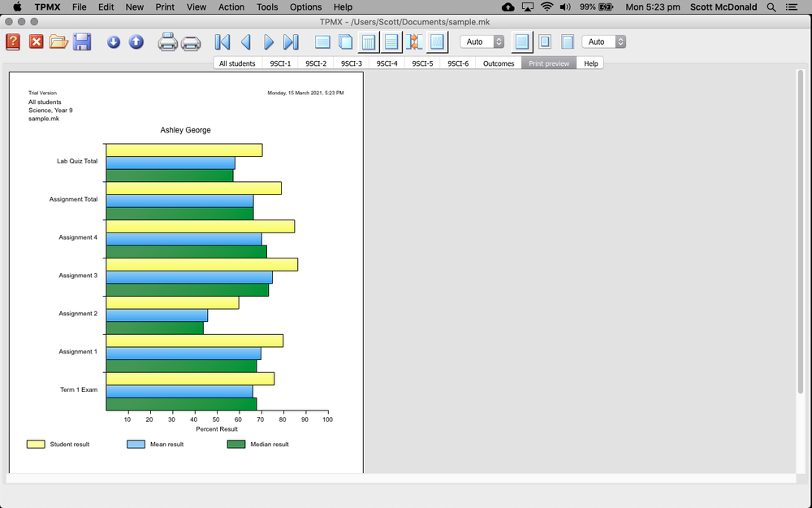The height and width of the screenshot is (508, 812).
Task: Click the Lab Quiz Total label
Action: [77, 161]
